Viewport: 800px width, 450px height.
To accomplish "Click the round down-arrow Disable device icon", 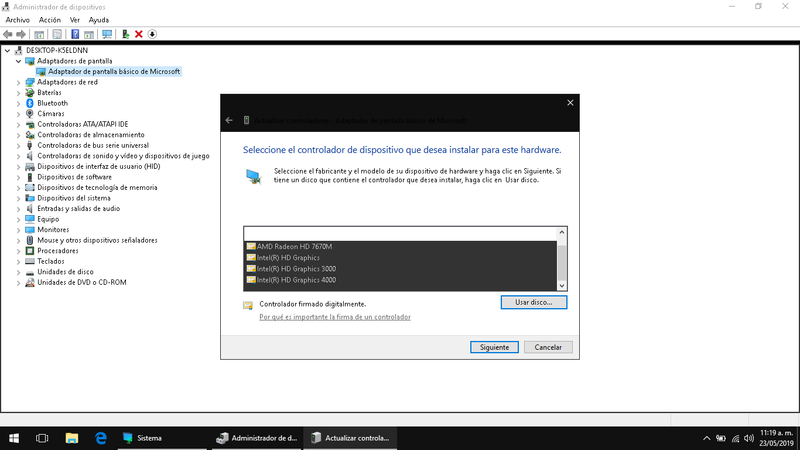I will pyautogui.click(x=152, y=34).
